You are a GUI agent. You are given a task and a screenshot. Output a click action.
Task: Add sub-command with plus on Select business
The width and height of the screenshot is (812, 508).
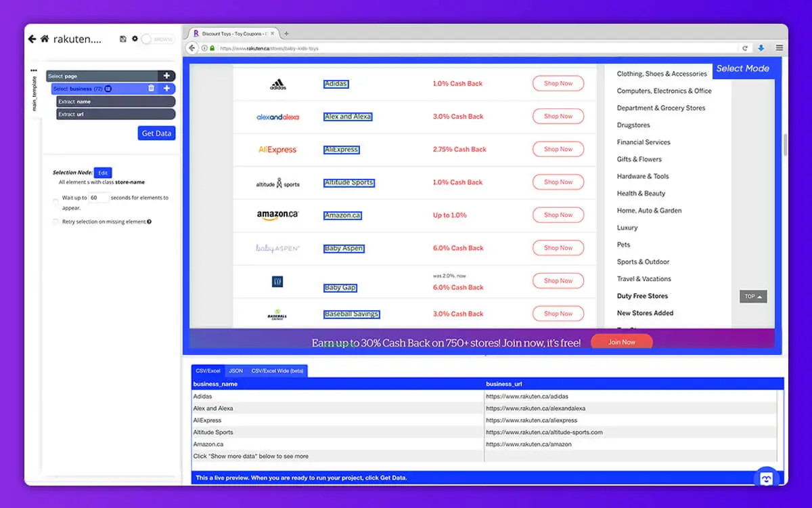coord(166,89)
